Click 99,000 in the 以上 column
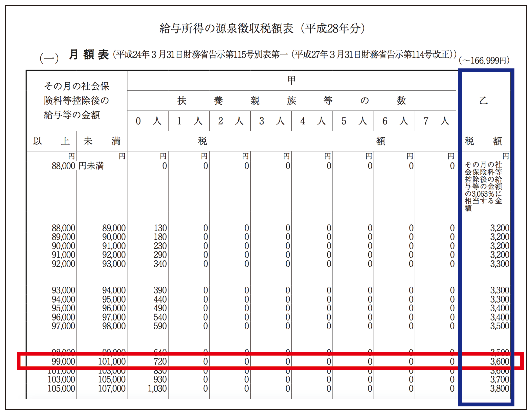The image size is (532, 415). point(63,361)
